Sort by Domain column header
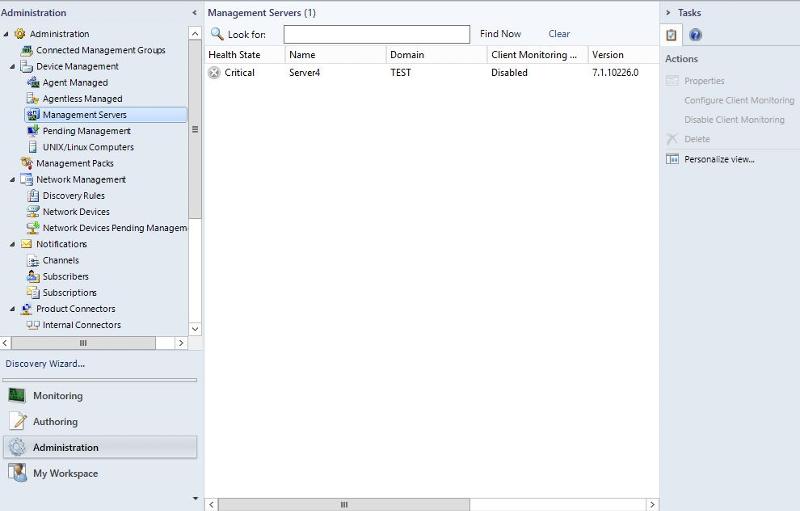This screenshot has height=511, width=800. (x=436, y=55)
